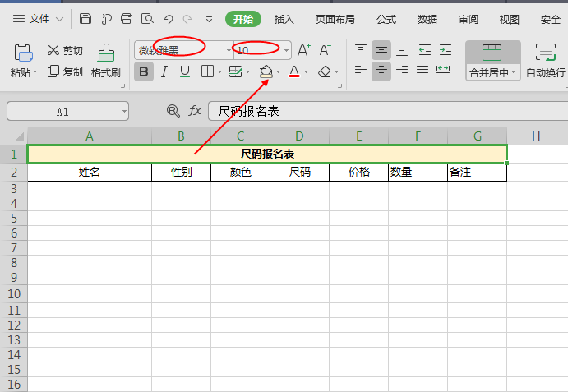Expand the dropdown arrow next to 文件
Image resolution: width=568 pixels, height=392 pixels.
[x=60, y=19]
